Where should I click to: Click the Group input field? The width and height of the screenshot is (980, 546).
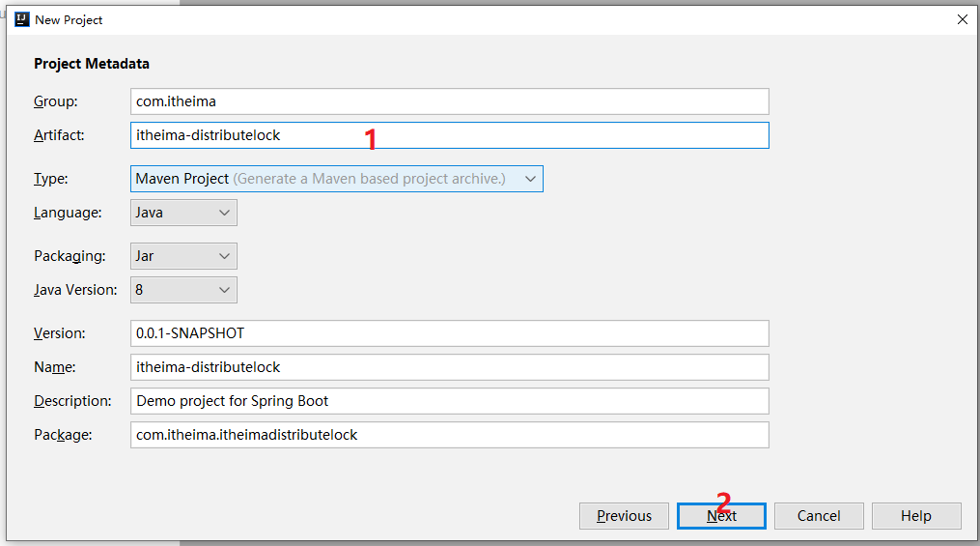[449, 101]
